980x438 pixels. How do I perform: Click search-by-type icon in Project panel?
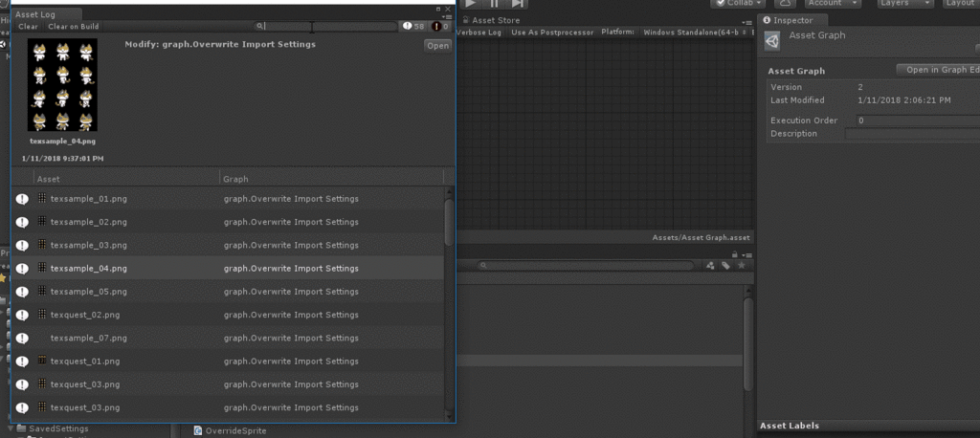(710, 266)
